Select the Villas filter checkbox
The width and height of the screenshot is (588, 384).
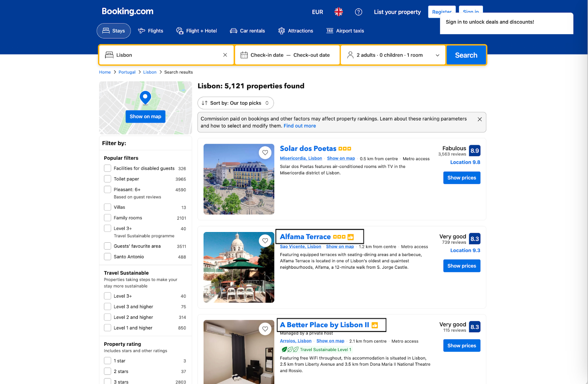click(x=107, y=207)
